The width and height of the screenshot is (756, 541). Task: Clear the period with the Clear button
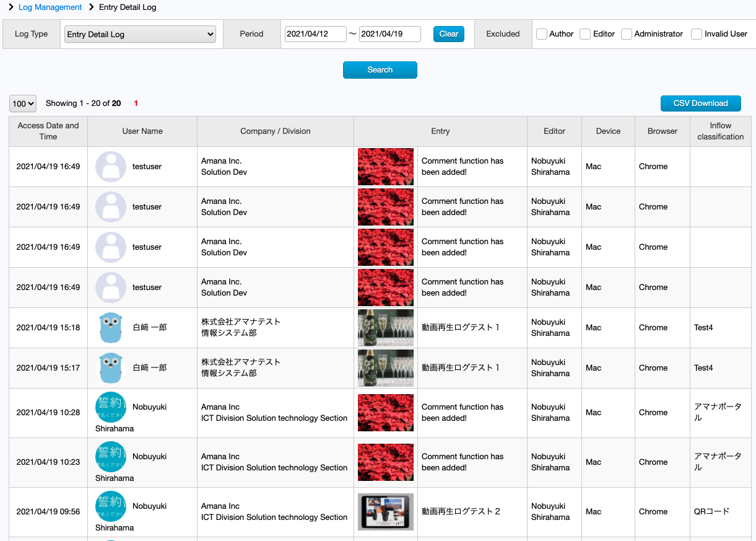[x=449, y=34]
